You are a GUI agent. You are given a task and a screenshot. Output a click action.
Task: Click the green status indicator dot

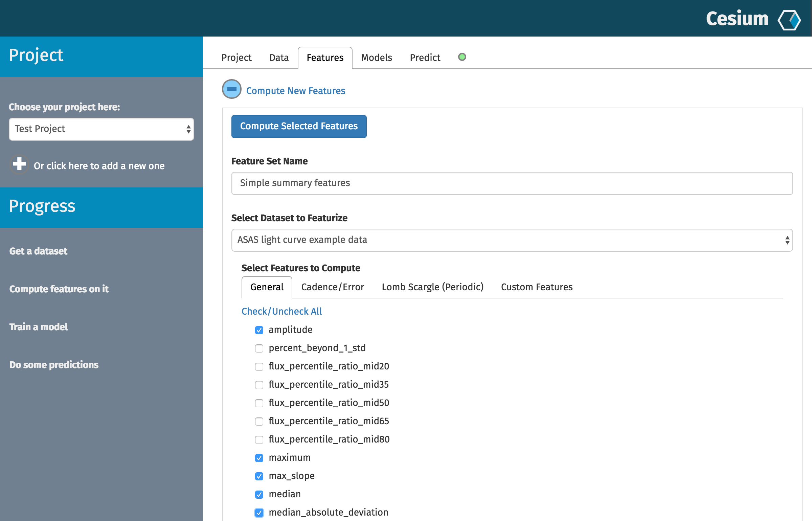[x=462, y=57]
